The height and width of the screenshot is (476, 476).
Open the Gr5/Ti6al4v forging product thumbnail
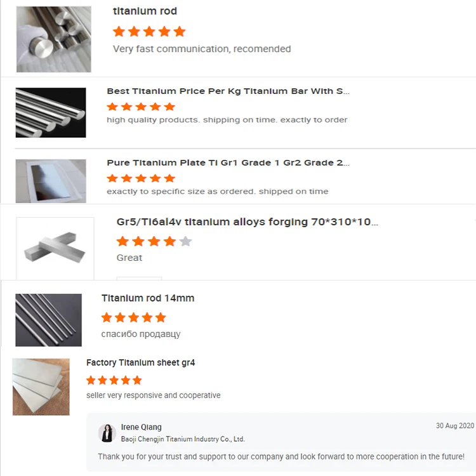pos(55,248)
